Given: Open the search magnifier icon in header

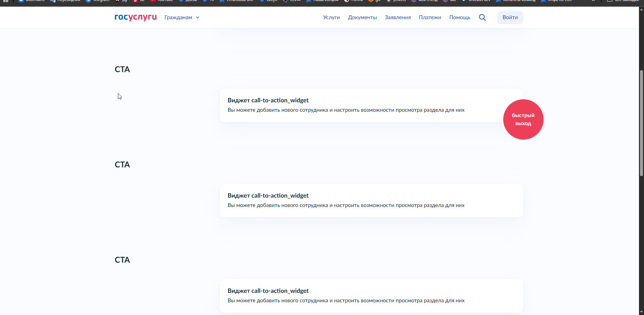Looking at the screenshot, I should (482, 17).
